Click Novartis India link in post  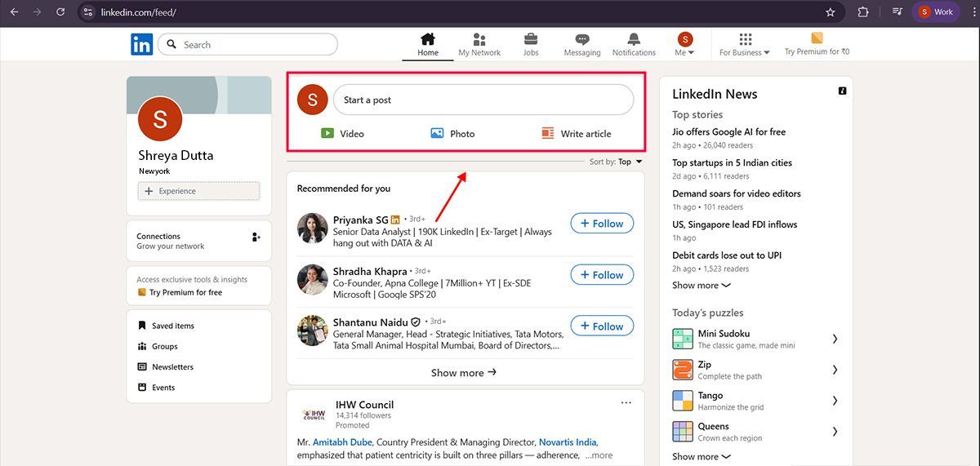(568, 442)
